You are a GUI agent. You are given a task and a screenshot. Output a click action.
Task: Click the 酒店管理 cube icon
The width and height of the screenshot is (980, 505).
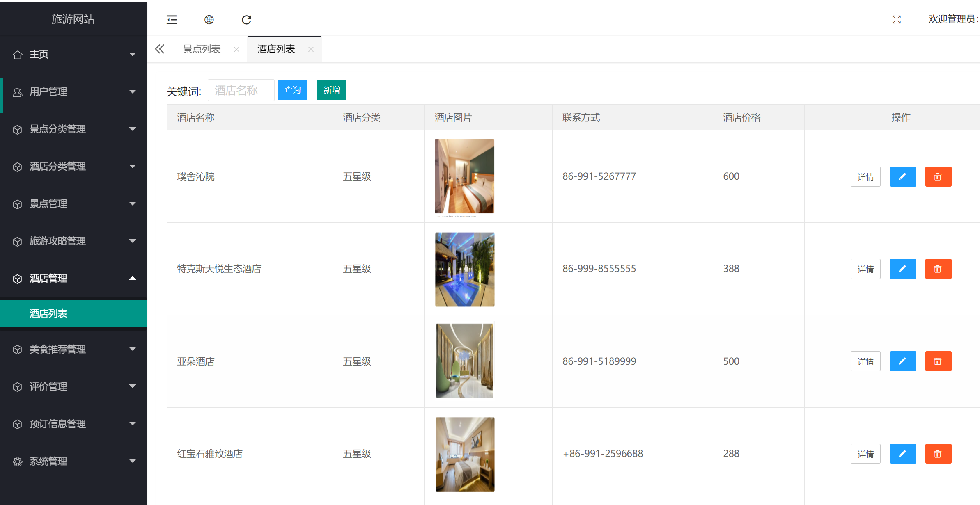pos(17,279)
